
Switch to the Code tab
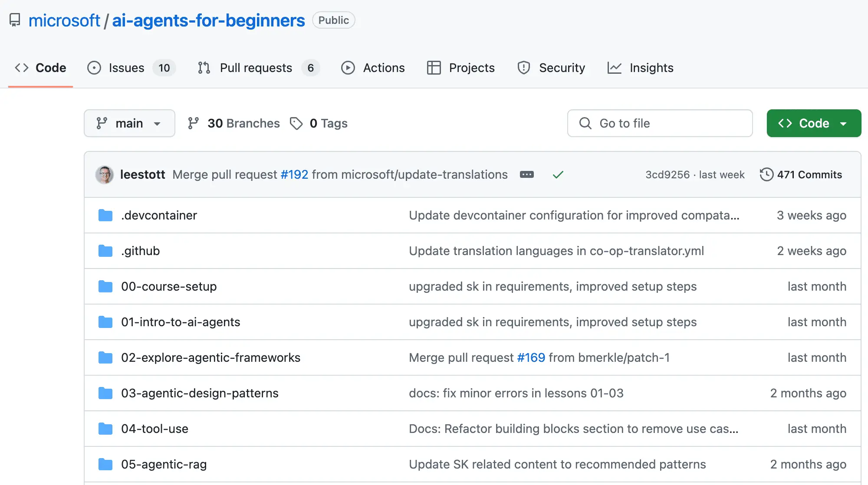[40, 68]
